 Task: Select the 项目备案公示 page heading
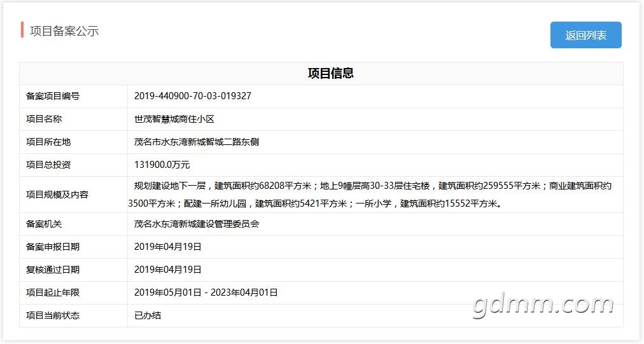pos(64,31)
